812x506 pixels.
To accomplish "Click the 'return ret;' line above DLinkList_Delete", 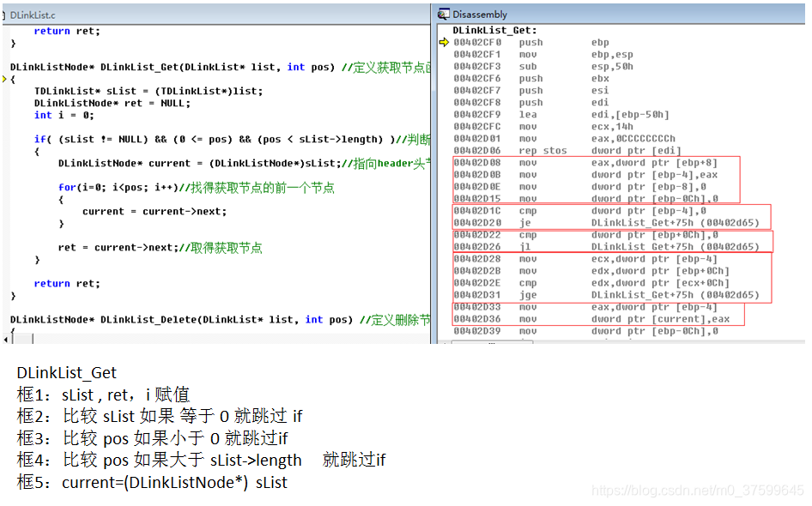I will (x=67, y=284).
